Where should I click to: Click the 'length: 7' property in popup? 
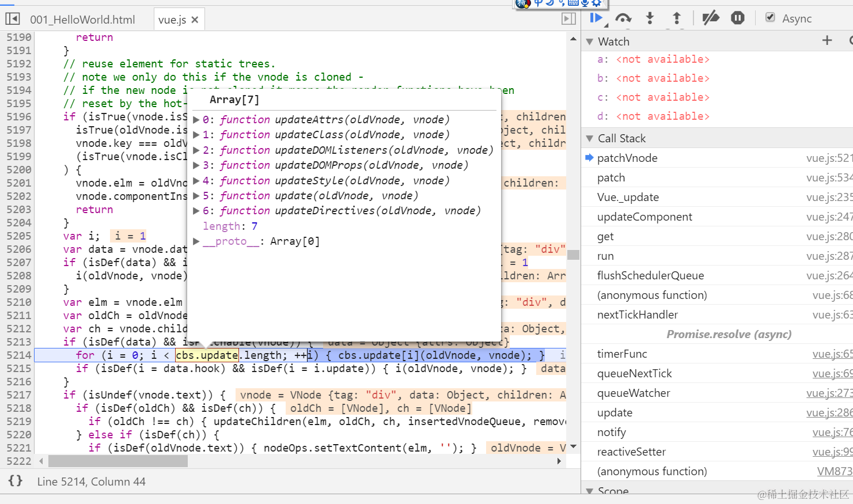pos(230,226)
